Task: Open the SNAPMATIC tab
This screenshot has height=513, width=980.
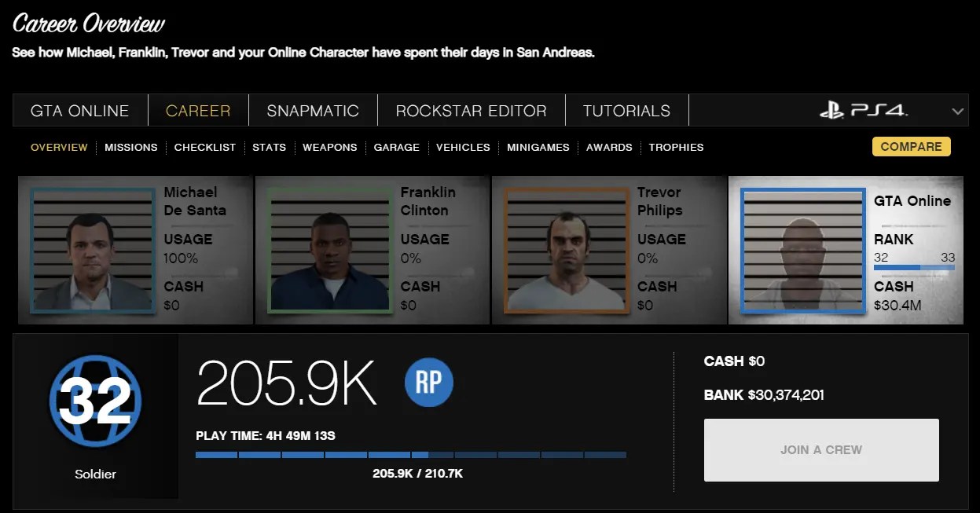Action: pos(313,110)
